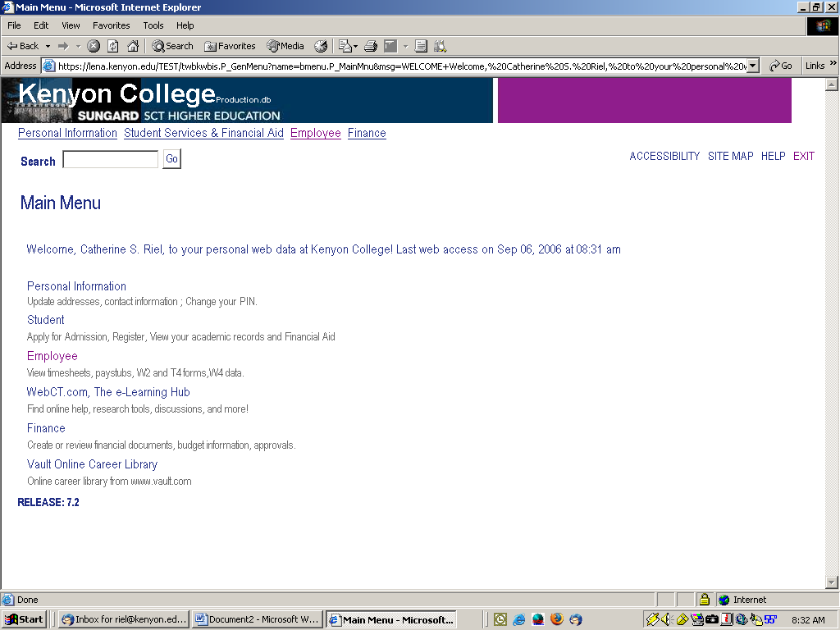Viewport: 840px width, 630px height.
Task: Click the page Search text field
Action: pyautogui.click(x=111, y=159)
